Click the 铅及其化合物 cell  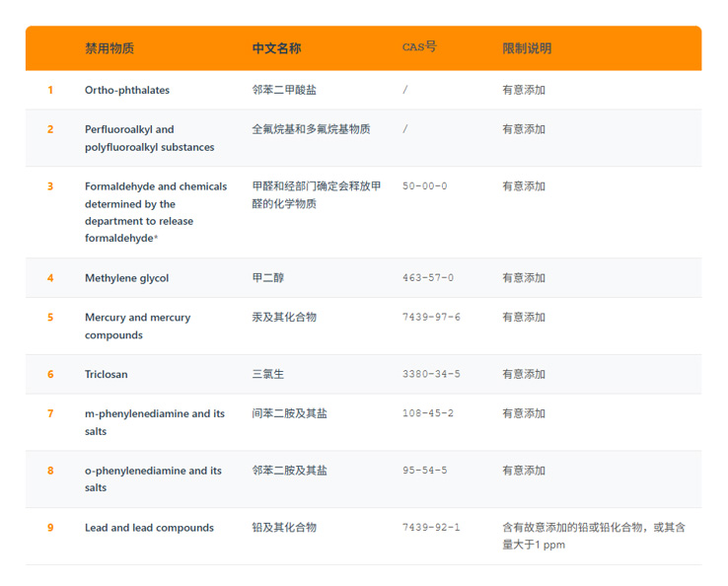(284, 528)
